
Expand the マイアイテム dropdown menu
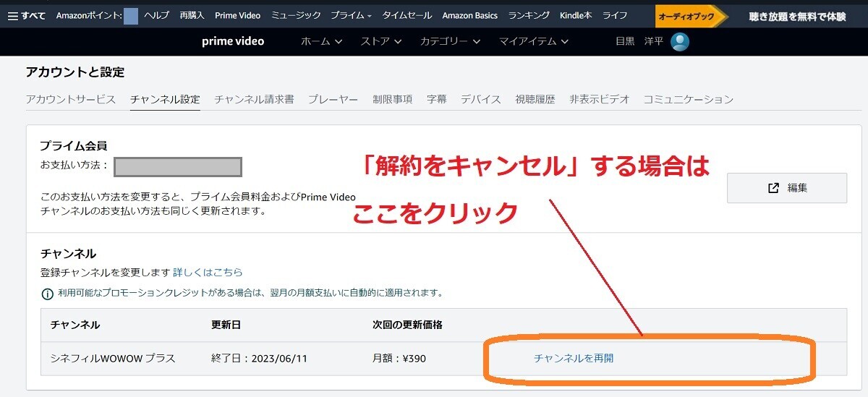[534, 42]
